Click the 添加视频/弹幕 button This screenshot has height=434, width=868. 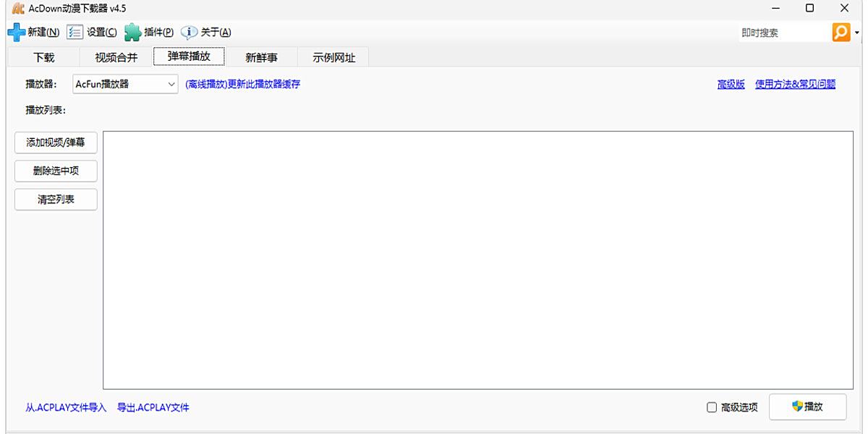point(55,142)
